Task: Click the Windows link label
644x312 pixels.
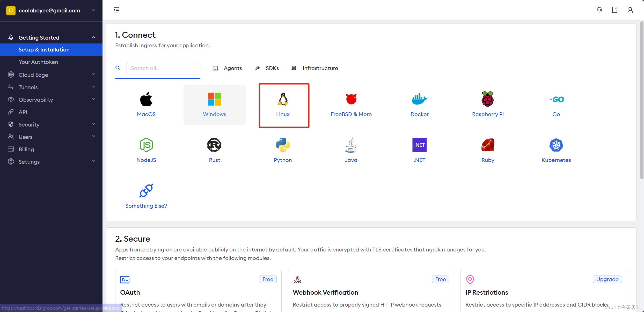Action: [214, 114]
